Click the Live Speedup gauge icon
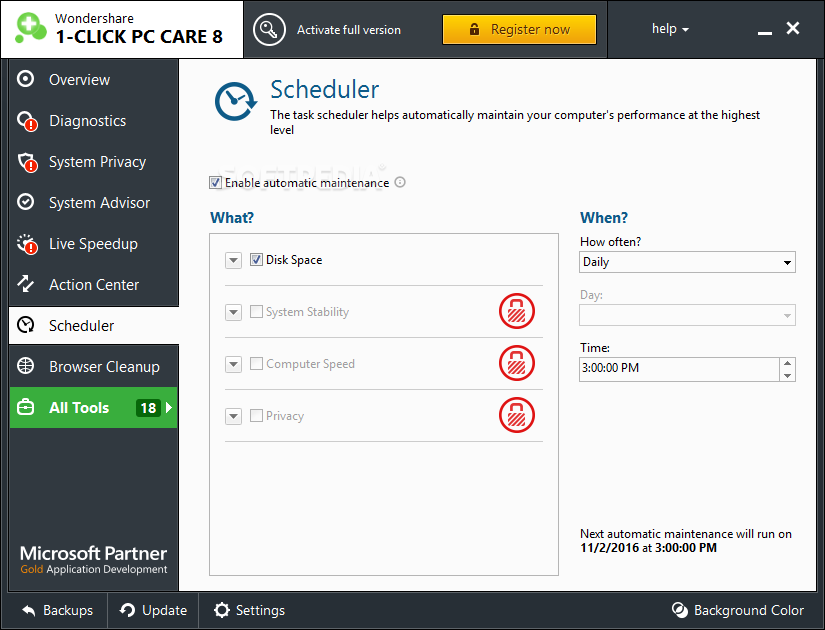 pos(27,244)
